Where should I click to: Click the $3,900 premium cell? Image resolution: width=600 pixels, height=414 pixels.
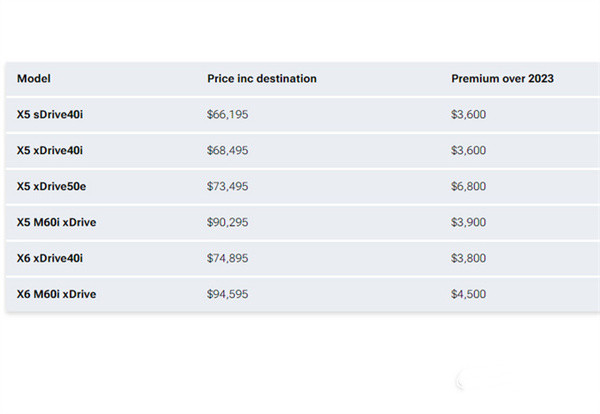(469, 222)
